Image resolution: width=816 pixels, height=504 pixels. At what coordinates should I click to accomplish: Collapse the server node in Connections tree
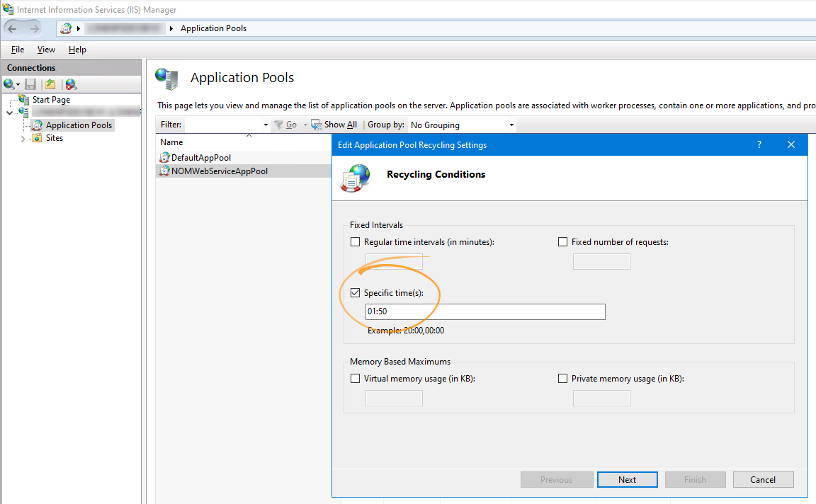click(x=10, y=113)
